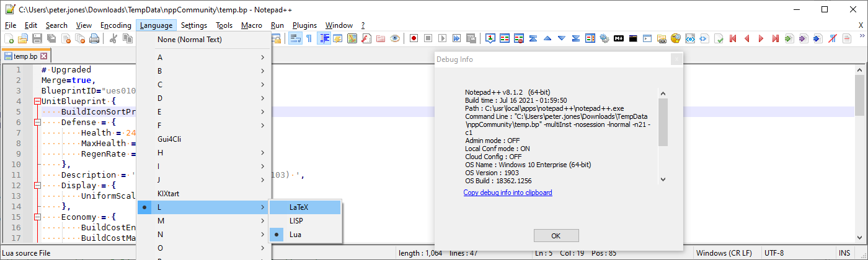Save all open files

51,38
